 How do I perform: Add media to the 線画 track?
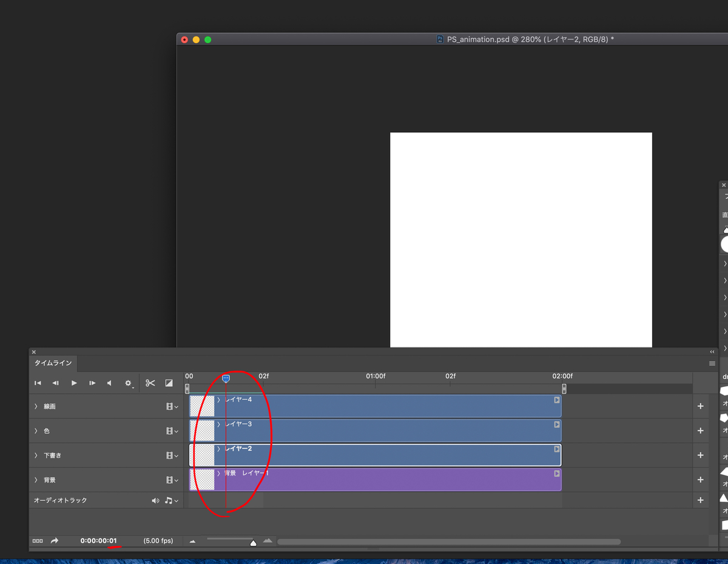click(701, 406)
